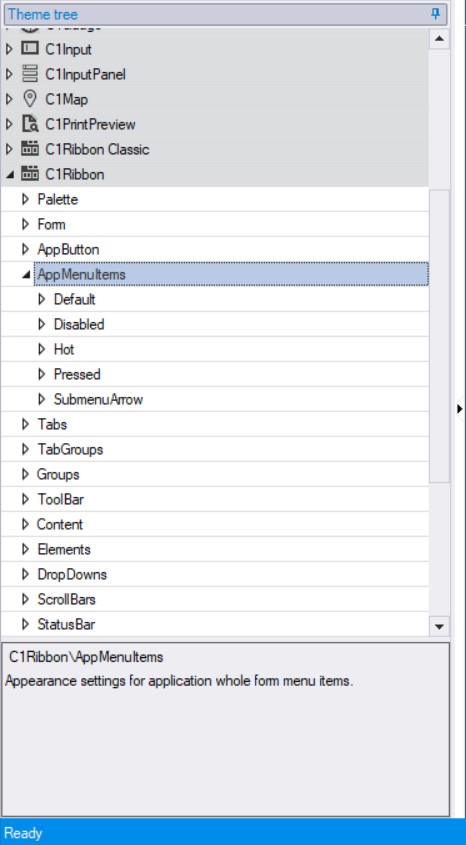Collapse the C1Ribbon tree node

(9, 175)
